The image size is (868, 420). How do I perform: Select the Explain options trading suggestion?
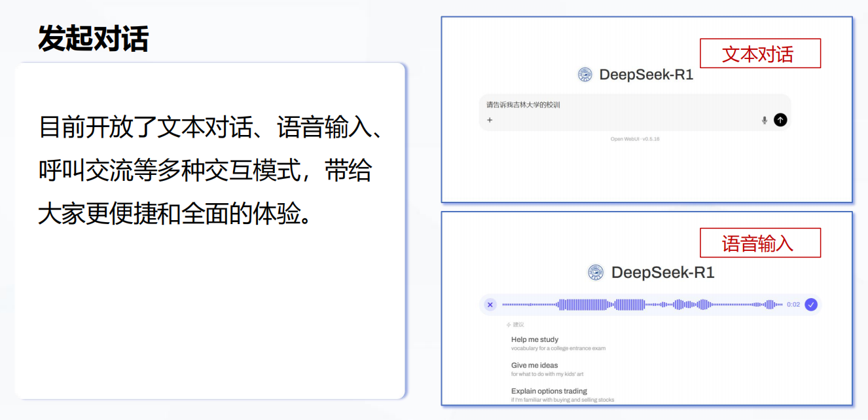pyautogui.click(x=562, y=395)
